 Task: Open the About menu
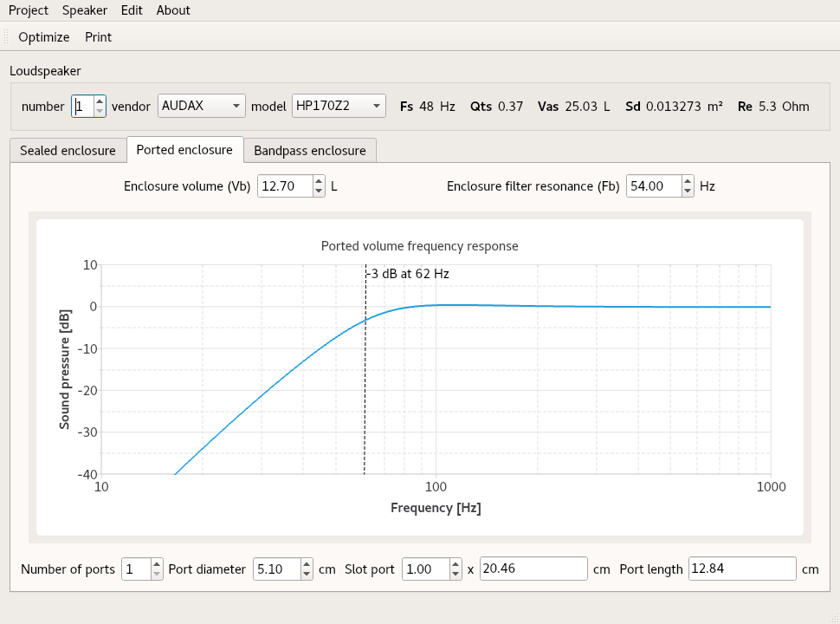coord(173,10)
